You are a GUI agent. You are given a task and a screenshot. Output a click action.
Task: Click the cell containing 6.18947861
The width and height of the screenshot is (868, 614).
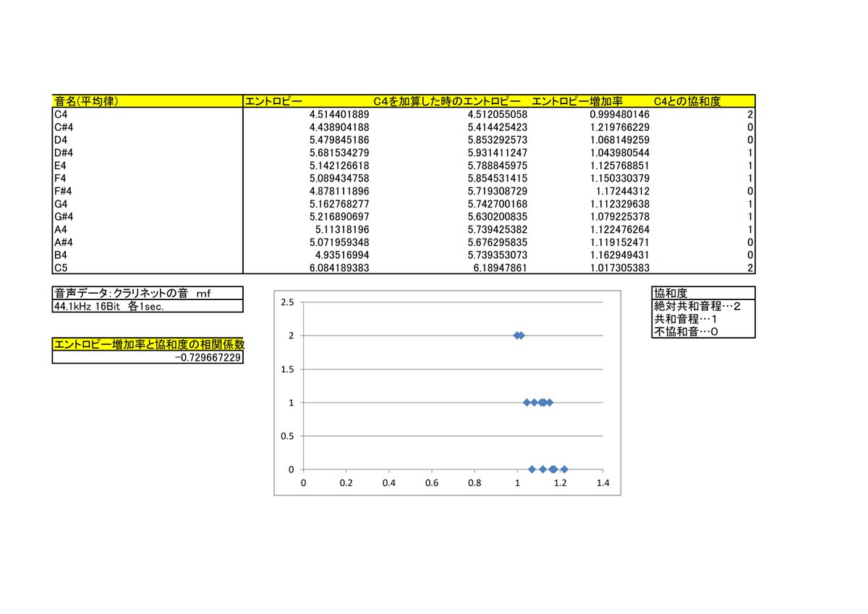[501, 268]
